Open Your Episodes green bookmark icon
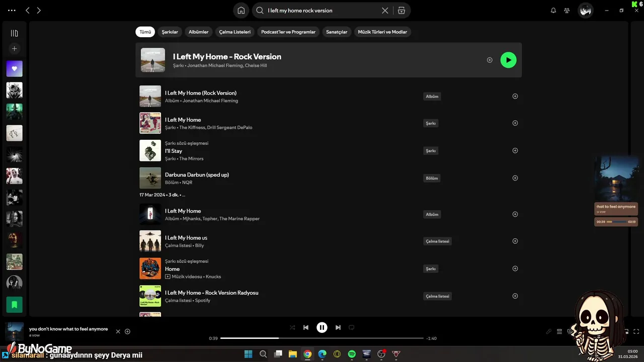This screenshot has width=644, height=362. (14, 305)
